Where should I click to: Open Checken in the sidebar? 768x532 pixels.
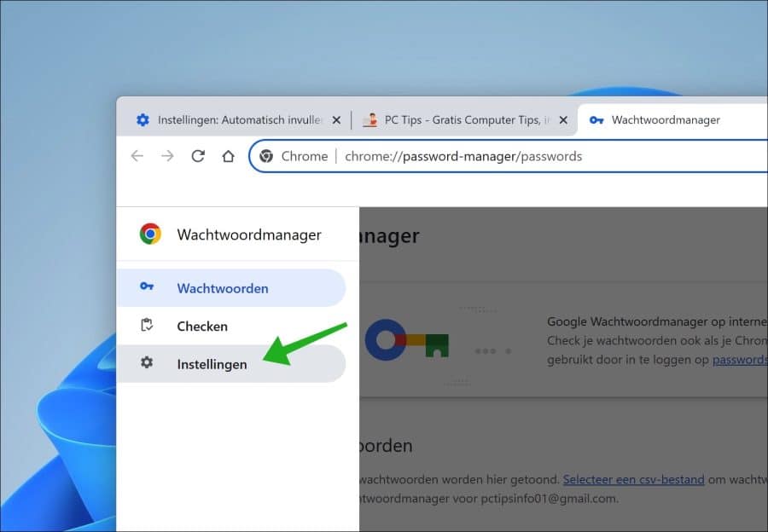click(231, 326)
